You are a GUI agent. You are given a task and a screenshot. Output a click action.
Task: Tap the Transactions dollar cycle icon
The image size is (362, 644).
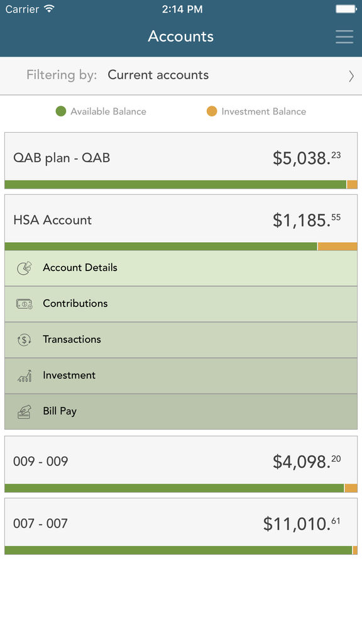(25, 340)
